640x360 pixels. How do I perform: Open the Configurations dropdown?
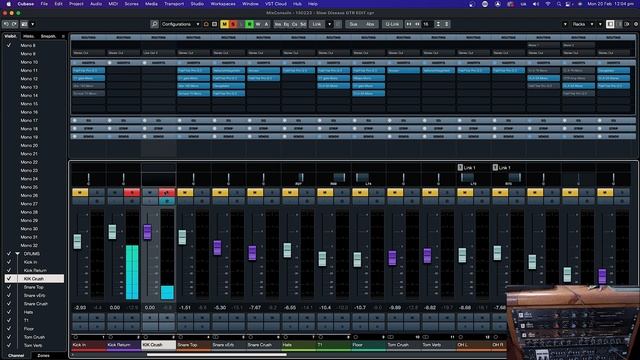(180, 24)
